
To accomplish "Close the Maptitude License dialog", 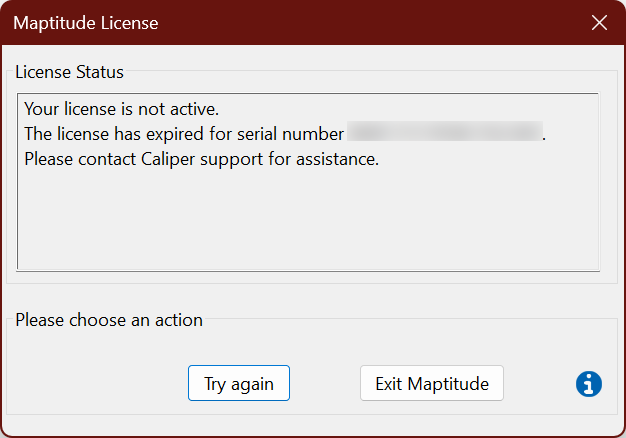I will click(x=599, y=22).
